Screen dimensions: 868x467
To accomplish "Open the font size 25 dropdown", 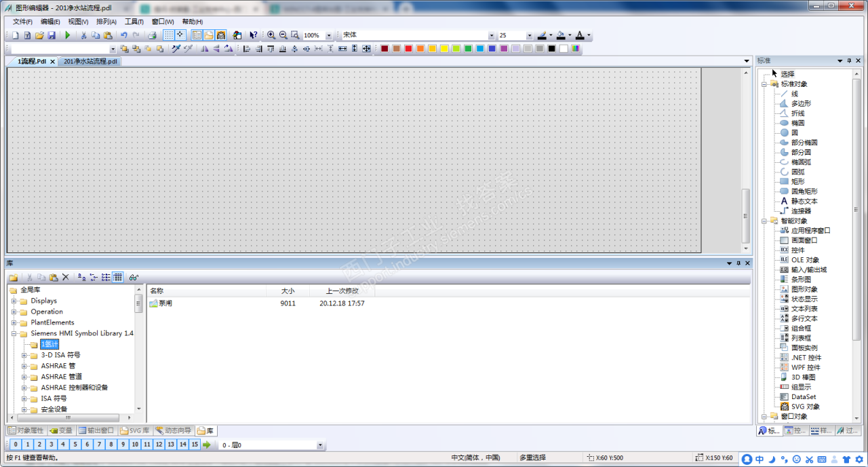I will [x=529, y=35].
